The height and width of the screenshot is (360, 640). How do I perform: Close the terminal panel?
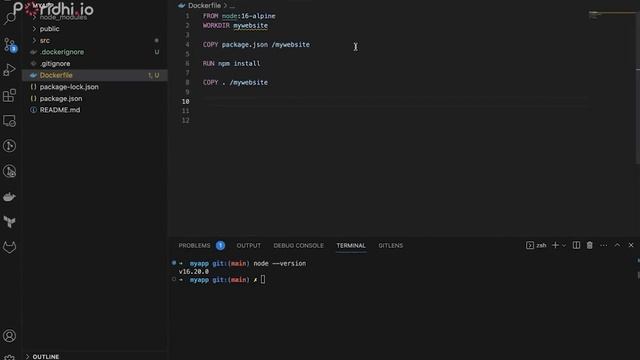(x=631, y=245)
